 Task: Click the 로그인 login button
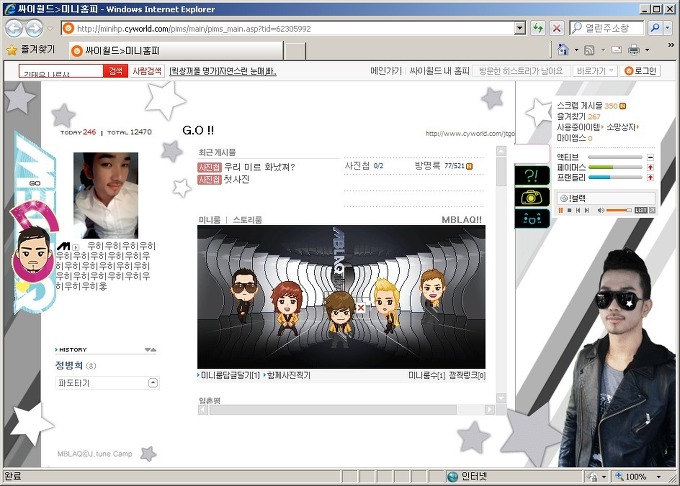click(x=641, y=71)
